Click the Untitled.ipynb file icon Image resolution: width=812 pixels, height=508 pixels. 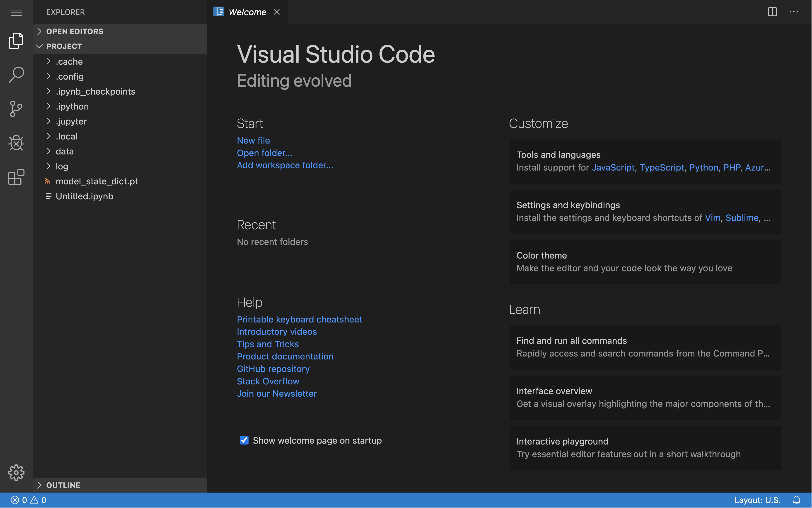click(x=48, y=196)
